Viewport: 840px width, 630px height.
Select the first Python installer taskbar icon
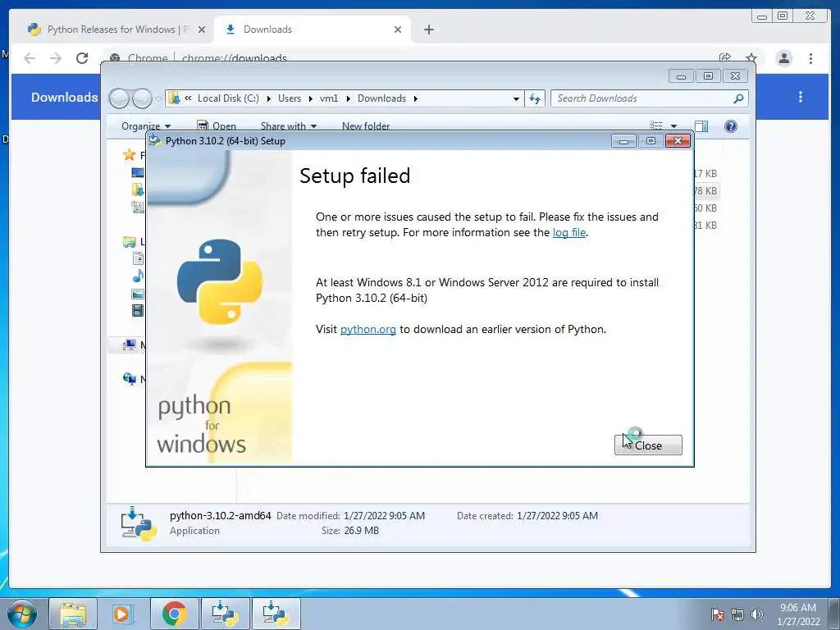225,614
